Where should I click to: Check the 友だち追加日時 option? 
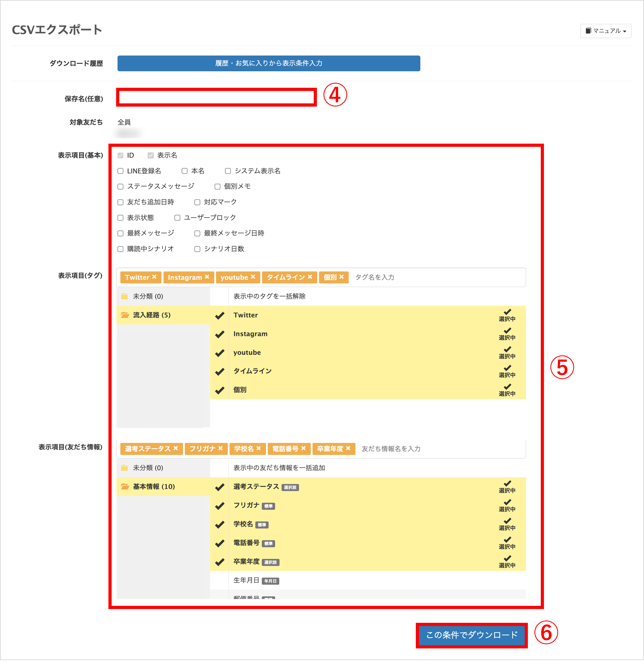coord(120,202)
